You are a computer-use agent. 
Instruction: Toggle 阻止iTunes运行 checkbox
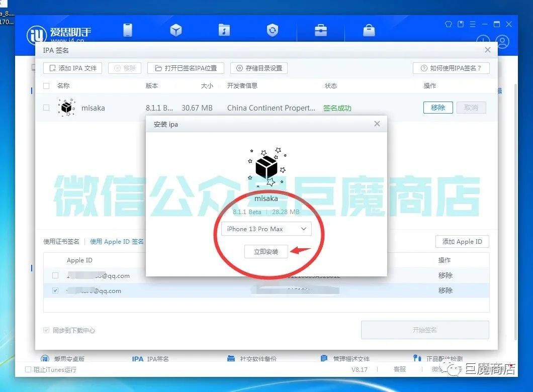click(x=28, y=369)
